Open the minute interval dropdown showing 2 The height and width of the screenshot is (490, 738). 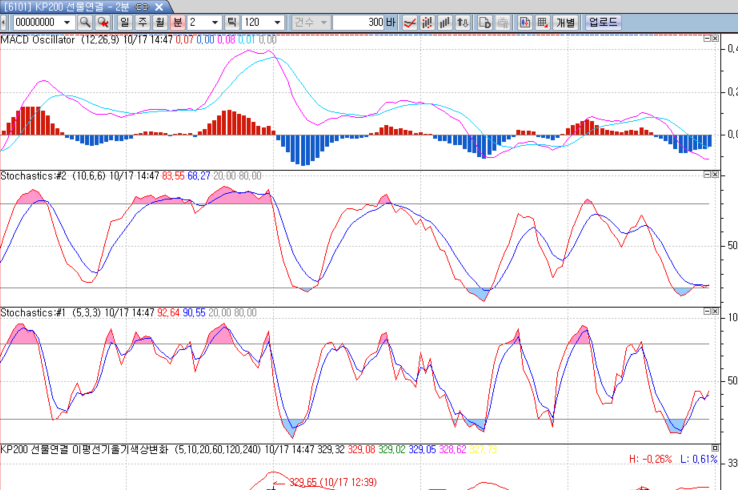coord(217,21)
